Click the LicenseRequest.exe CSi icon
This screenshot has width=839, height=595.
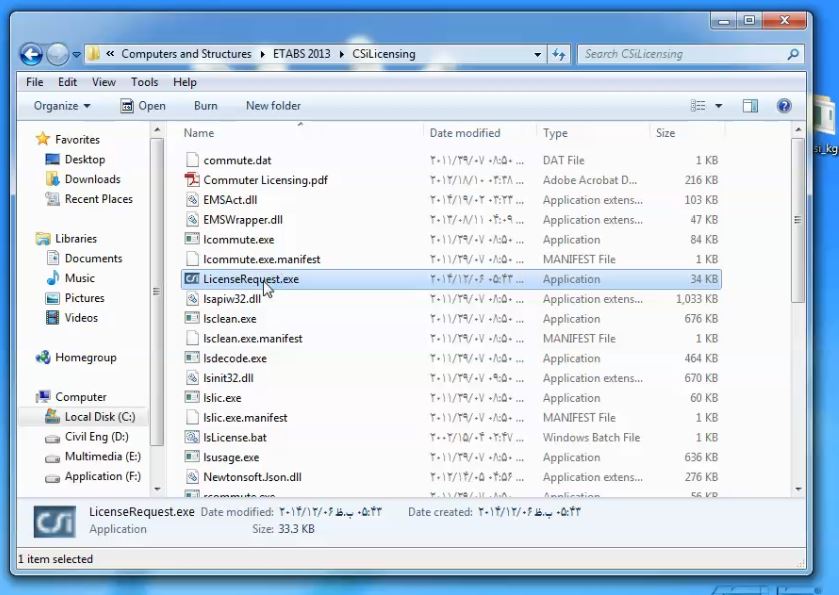tap(192, 279)
